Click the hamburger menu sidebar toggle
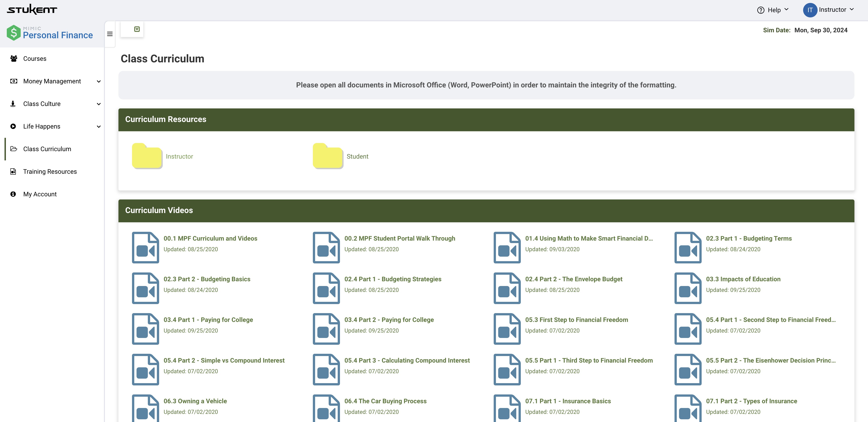The height and width of the screenshot is (422, 868). [x=109, y=34]
